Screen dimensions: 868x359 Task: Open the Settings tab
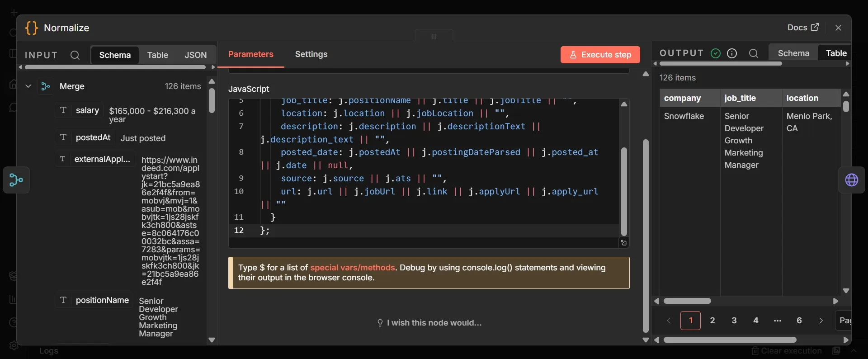click(311, 54)
